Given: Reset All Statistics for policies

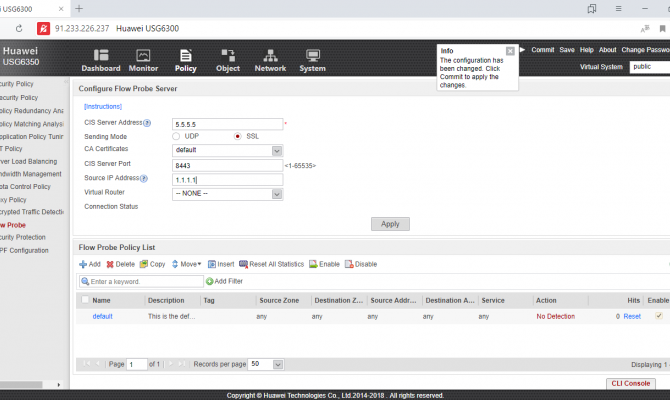Looking at the screenshot, I should coord(272,264).
